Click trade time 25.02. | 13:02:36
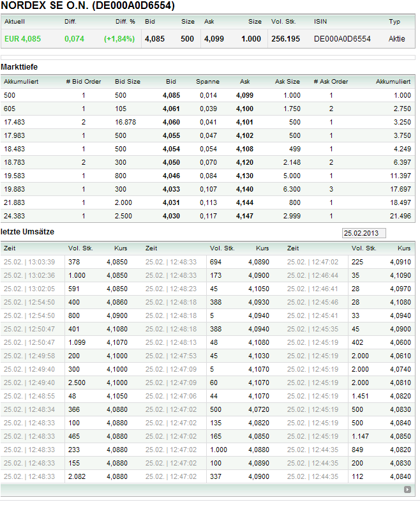The width and height of the screenshot is (420, 516). coord(29,275)
